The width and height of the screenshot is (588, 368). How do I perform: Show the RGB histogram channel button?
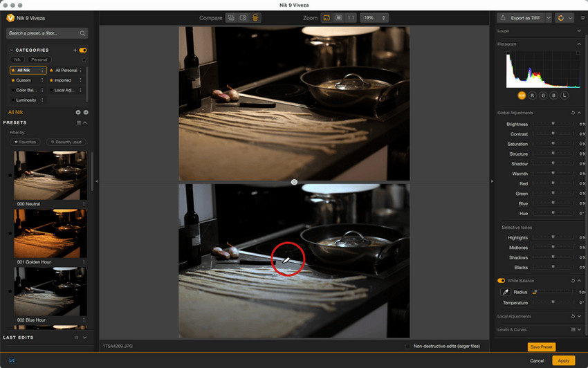522,95
